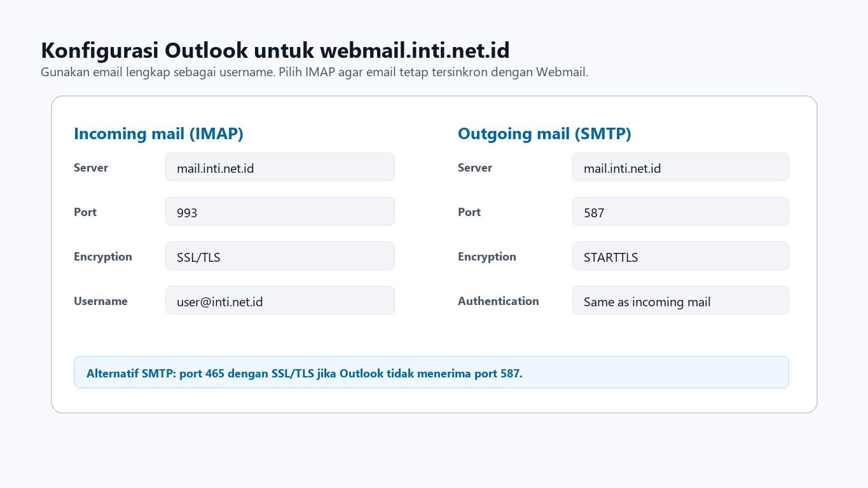Click the 'Authentication' label
This screenshot has height=488, width=868.
coord(499,301)
